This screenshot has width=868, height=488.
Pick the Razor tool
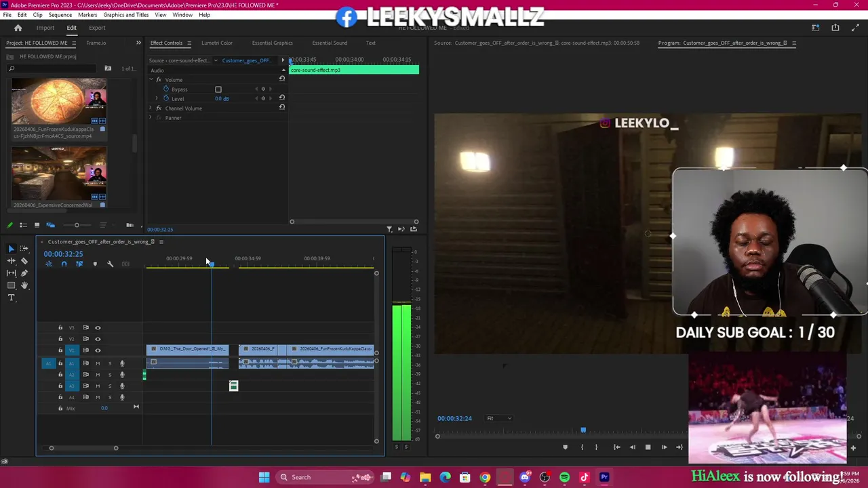point(24,261)
